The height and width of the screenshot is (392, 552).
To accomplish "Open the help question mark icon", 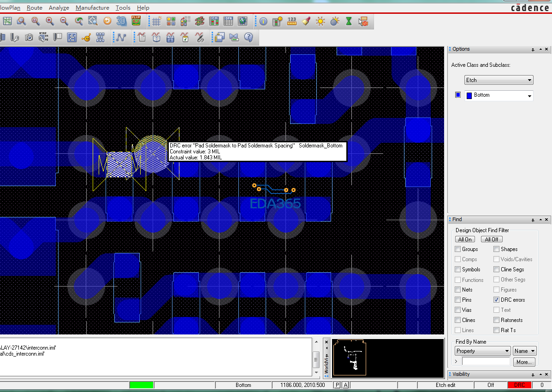I will 249,37.
